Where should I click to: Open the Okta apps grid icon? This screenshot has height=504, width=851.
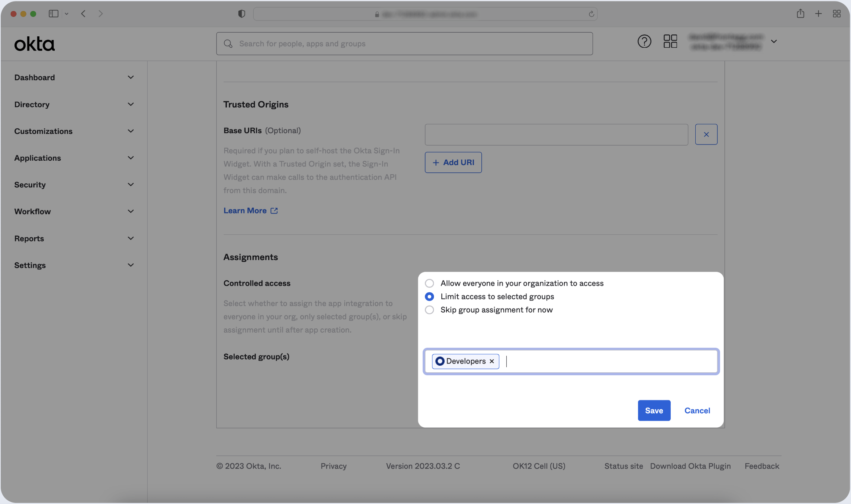click(x=670, y=41)
